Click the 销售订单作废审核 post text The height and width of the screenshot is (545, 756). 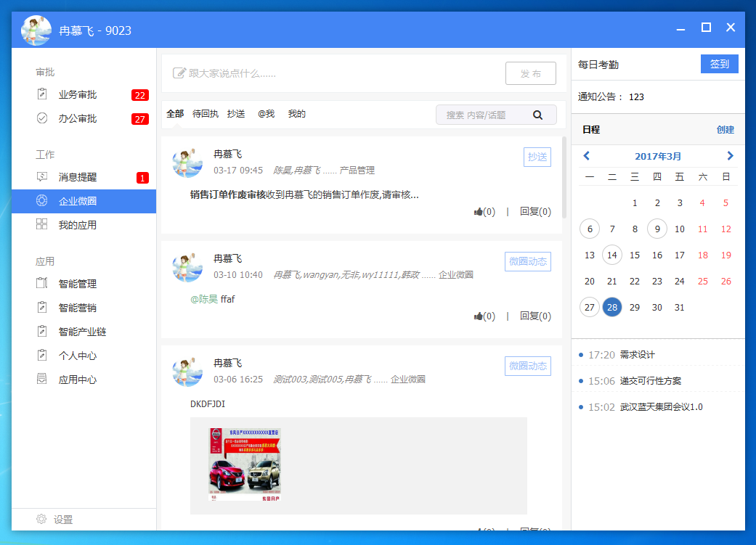tap(304, 194)
